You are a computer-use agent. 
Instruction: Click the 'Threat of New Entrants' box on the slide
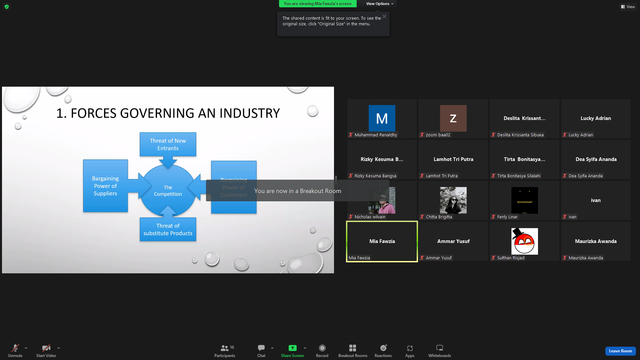pyautogui.click(x=168, y=144)
